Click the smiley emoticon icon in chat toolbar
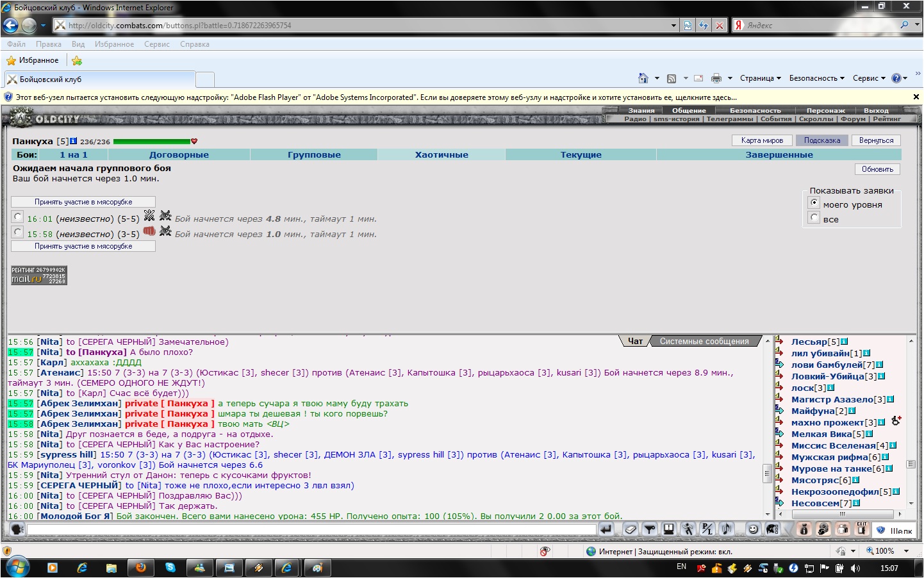 (x=753, y=529)
